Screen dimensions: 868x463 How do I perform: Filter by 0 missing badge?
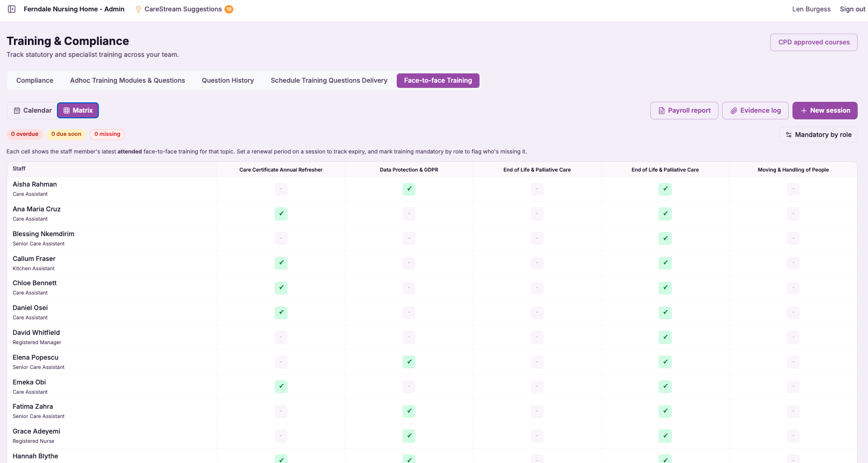(x=107, y=134)
